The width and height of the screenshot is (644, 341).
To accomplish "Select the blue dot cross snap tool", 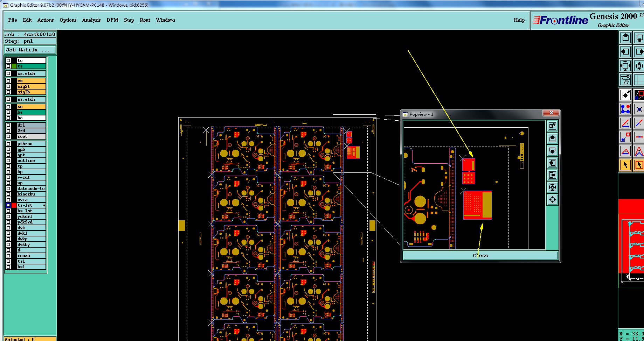I will click(x=639, y=109).
